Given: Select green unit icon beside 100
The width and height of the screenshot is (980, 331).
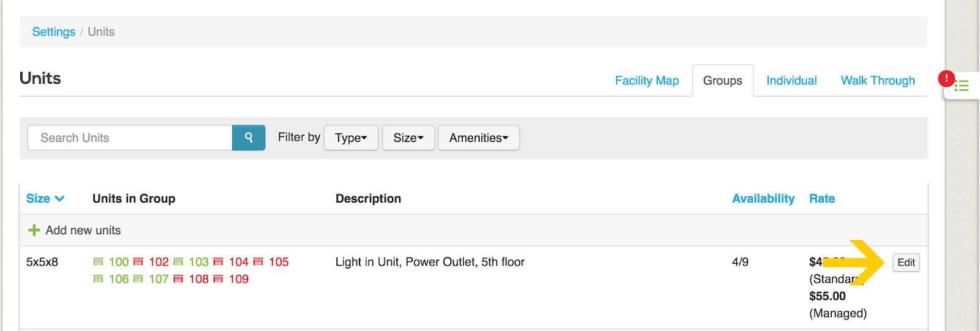Looking at the screenshot, I should pyautogui.click(x=98, y=262).
